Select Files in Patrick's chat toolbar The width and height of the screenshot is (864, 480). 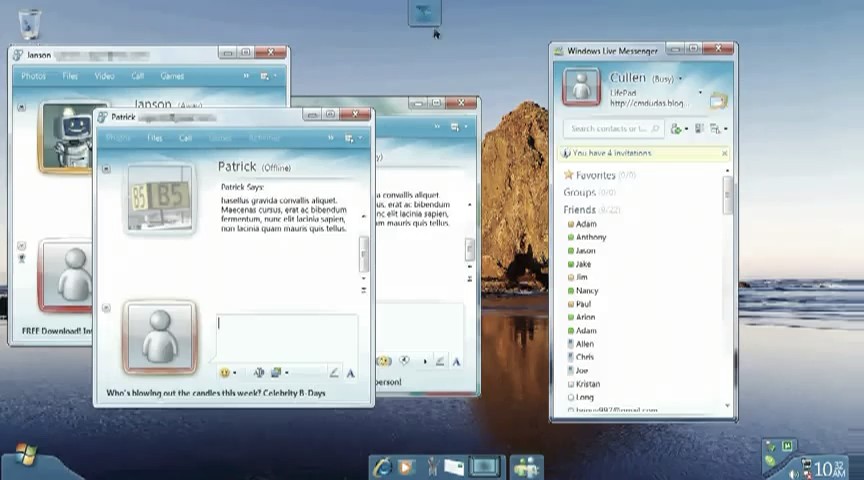(155, 138)
